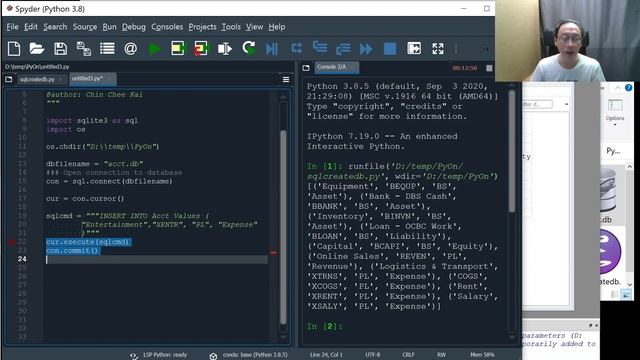Open the Edit menu
Screen dimensions: 640x360
pyautogui.click(x=31, y=27)
